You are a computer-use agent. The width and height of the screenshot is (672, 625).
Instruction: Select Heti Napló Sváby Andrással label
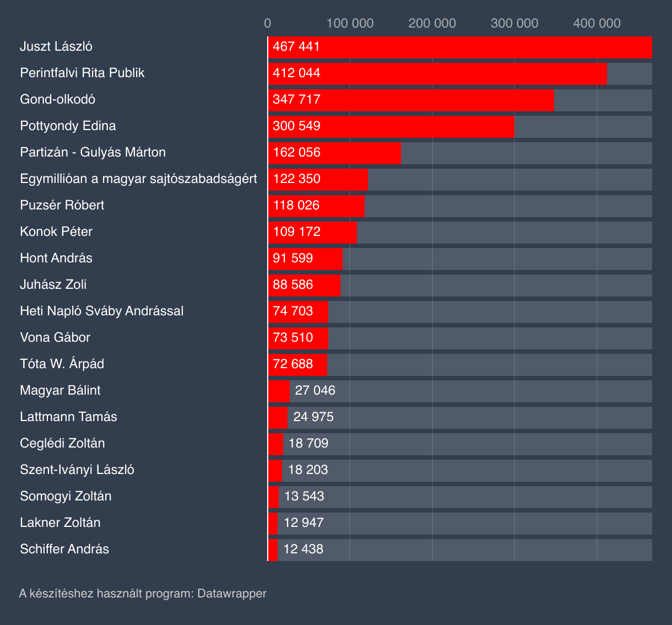pos(101,311)
